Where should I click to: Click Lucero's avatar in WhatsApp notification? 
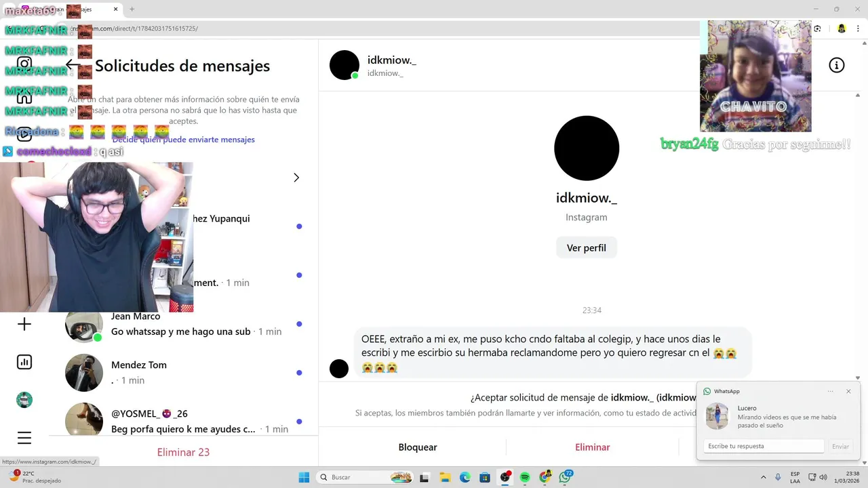717,416
